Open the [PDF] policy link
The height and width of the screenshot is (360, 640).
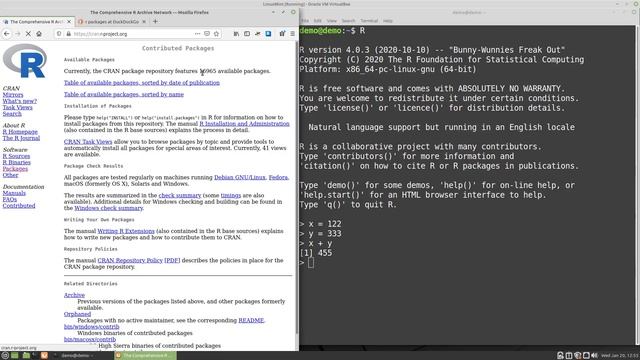point(172,260)
